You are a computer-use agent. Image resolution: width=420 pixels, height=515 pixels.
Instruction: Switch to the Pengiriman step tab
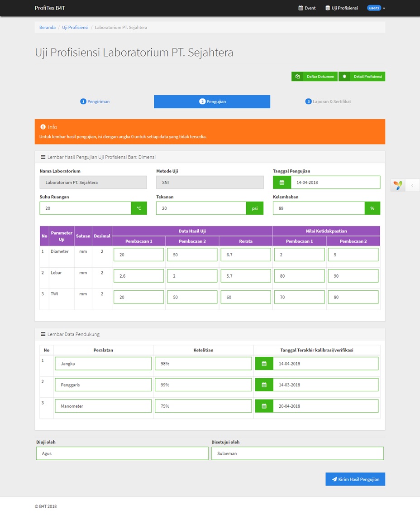click(95, 101)
